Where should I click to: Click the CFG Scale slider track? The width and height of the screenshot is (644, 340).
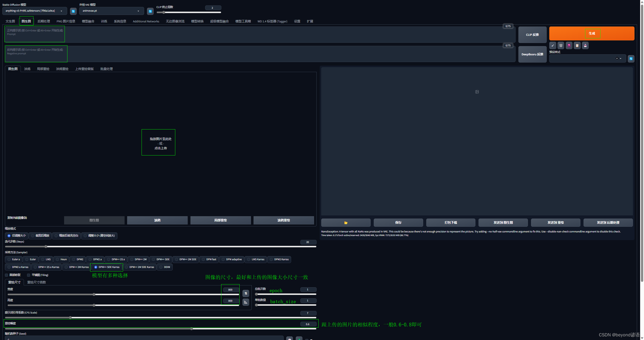click(x=161, y=318)
